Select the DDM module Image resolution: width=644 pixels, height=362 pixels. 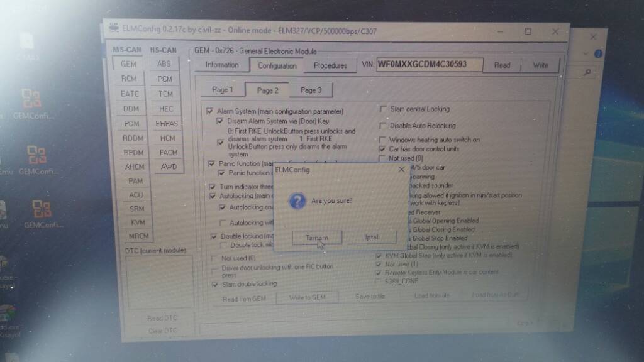(x=131, y=109)
